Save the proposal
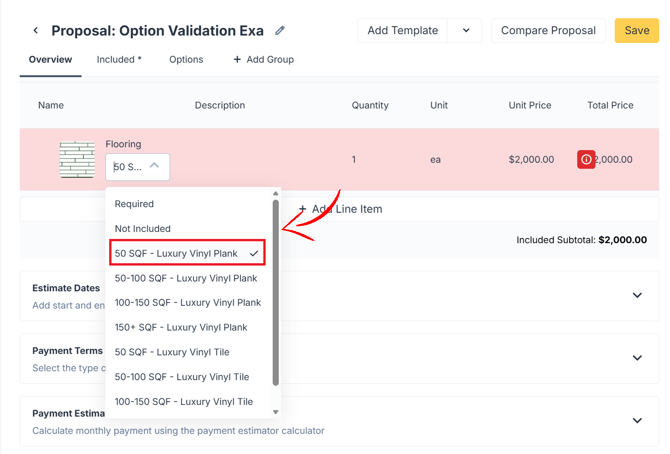The image size is (670, 454). 637,30
